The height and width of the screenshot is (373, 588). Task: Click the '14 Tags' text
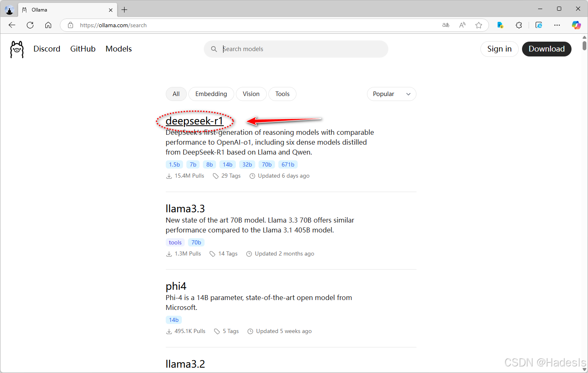228,253
